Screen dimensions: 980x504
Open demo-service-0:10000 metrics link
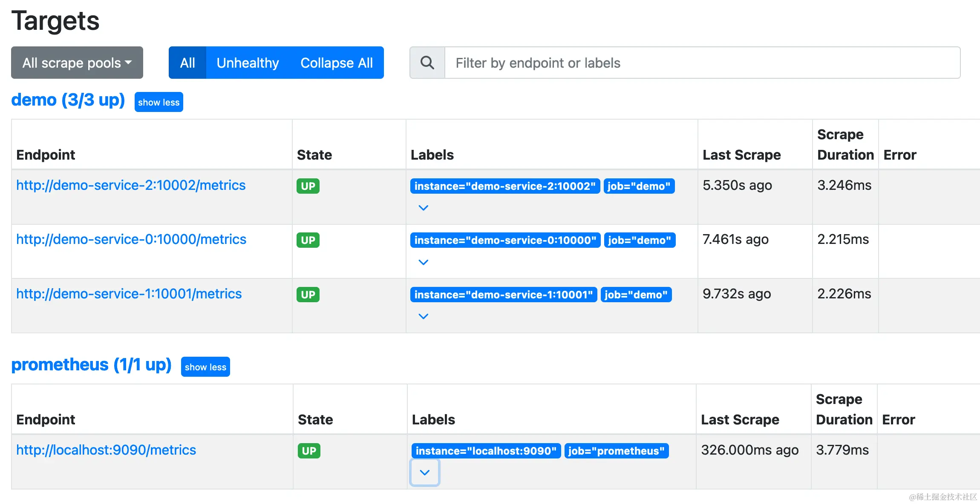click(131, 239)
